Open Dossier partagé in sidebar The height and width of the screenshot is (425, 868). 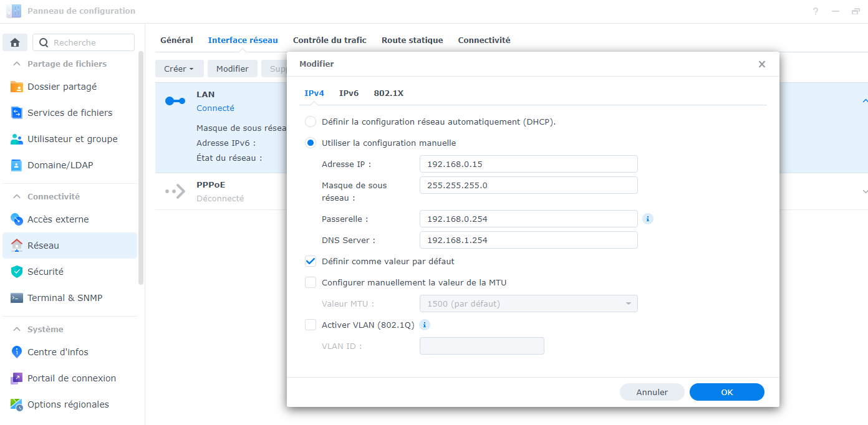[x=70, y=87]
